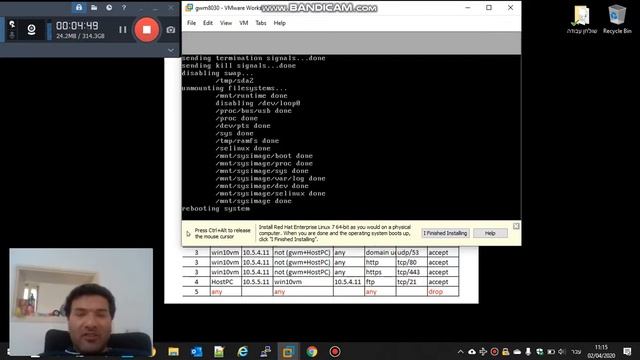Click the padlock icon in the tray
The height and width of the screenshot is (360, 640).
coord(506,351)
